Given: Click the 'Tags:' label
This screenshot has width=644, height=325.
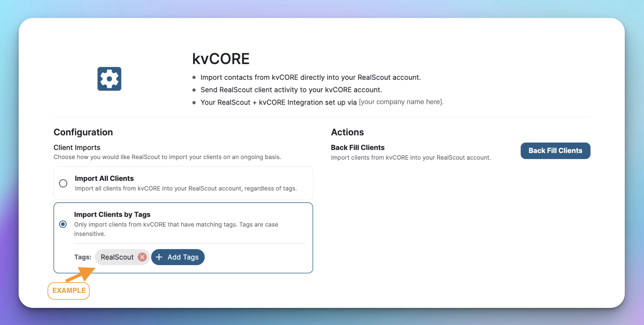Looking at the screenshot, I should click(83, 257).
